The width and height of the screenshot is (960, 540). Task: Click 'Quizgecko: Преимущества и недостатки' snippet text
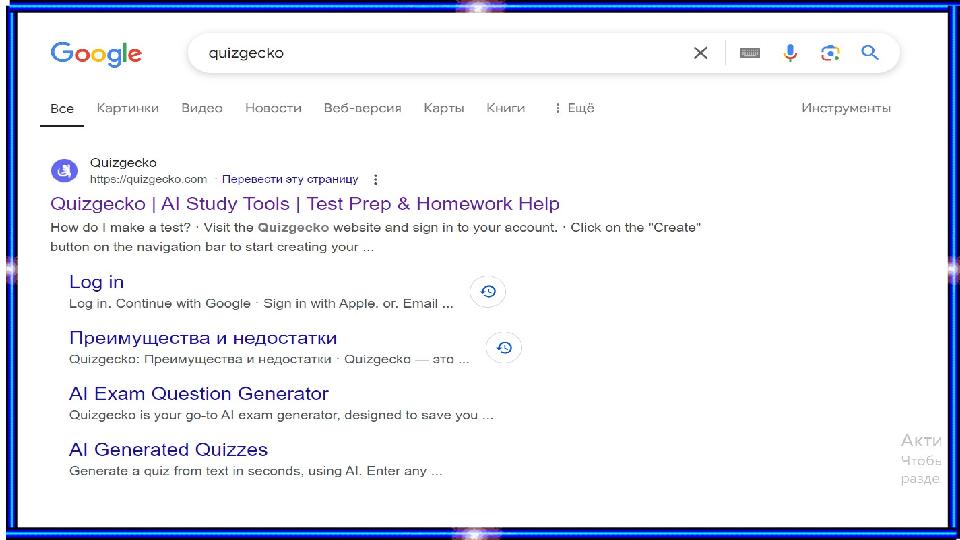click(200, 359)
